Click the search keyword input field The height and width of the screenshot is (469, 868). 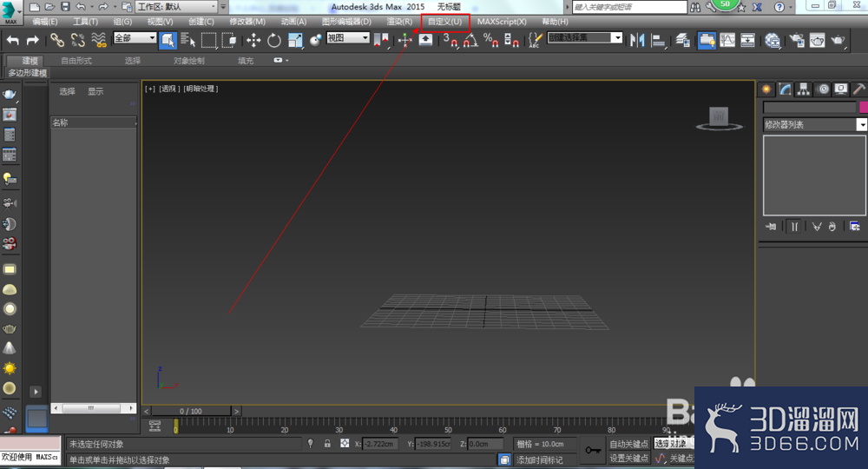click(630, 7)
